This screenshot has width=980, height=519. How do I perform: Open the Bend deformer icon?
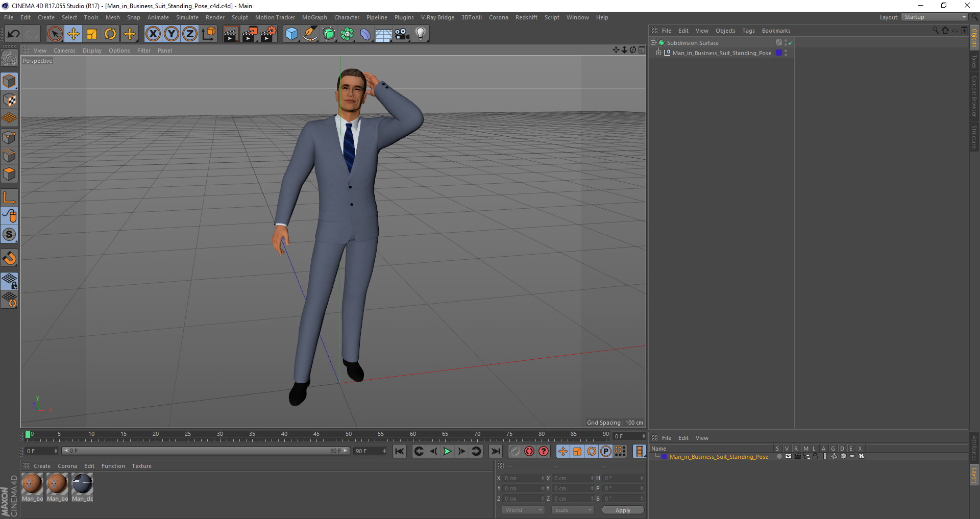click(366, 34)
